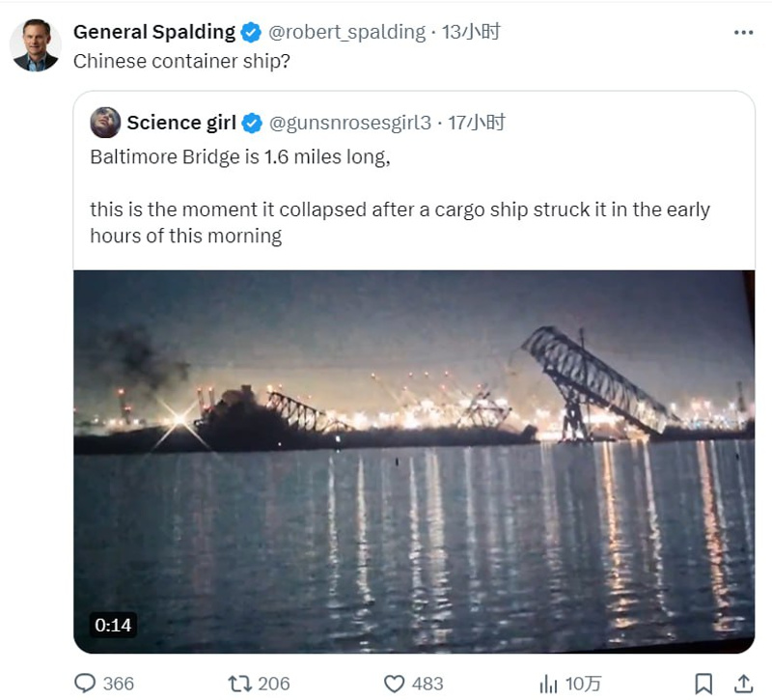The image size is (772, 700).
Task: Click the 17小时 timestamp on quoted tweet
Action: (477, 123)
